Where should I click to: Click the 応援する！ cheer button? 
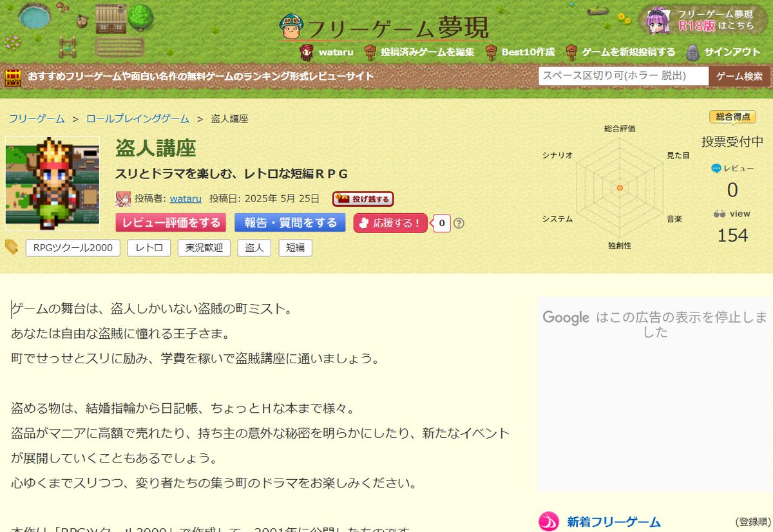[x=390, y=223]
